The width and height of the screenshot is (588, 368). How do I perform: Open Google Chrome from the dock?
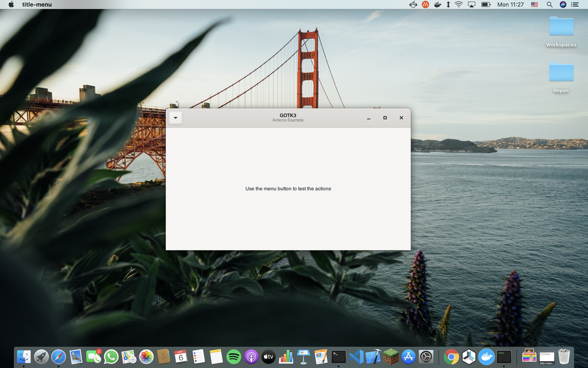[x=451, y=356]
